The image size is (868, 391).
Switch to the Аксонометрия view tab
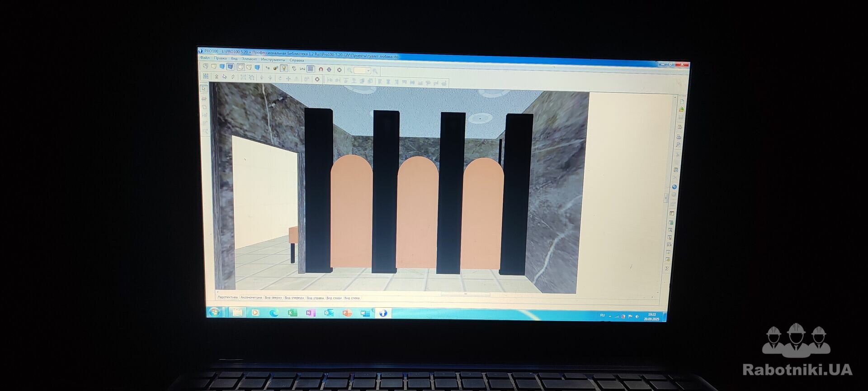(x=251, y=298)
